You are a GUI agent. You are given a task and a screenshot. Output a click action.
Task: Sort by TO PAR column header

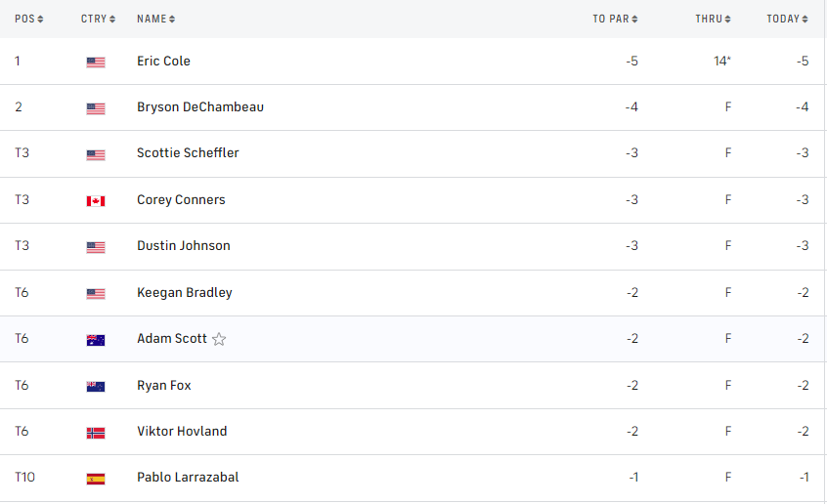click(x=615, y=19)
